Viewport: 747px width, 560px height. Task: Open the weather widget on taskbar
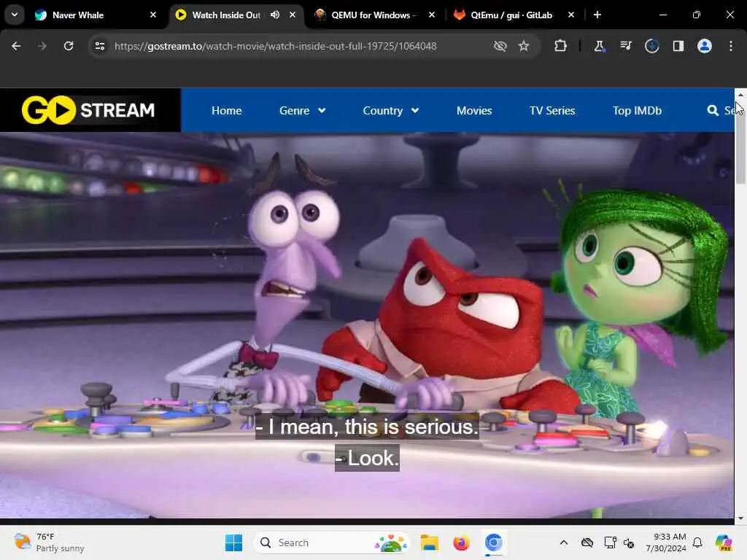click(x=49, y=542)
